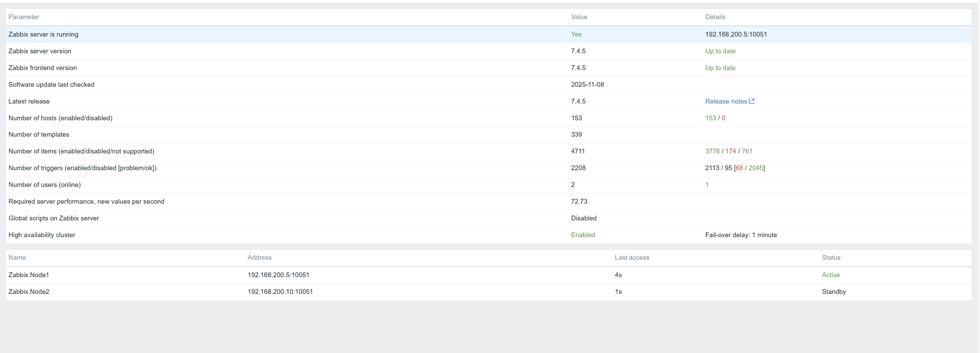Viewport: 980px width, 353px height.
Task: Click the users count value 2
Action: 573,185
